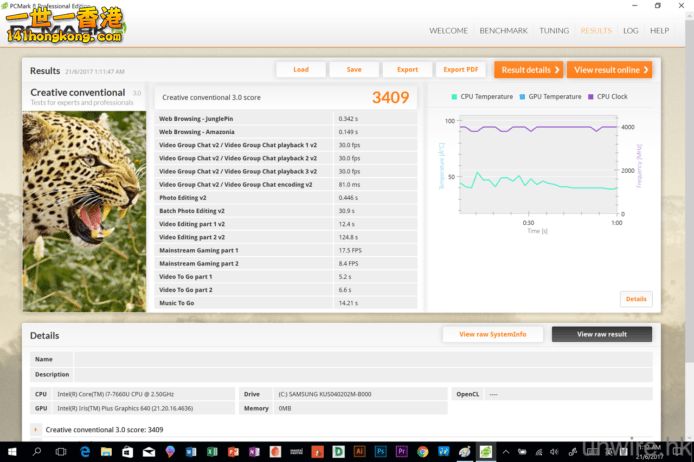This screenshot has width=694, height=462.
Task: Launch Adobe Illustrator from taskbar
Action: coord(359,451)
